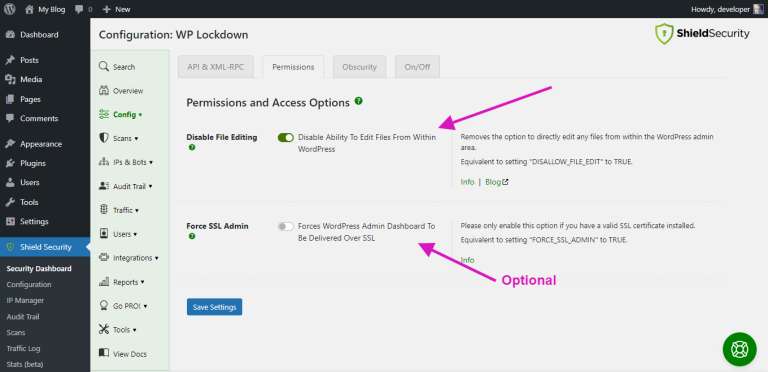Open IP Manager submenu item
Image resolution: width=768 pixels, height=372 pixels.
coord(25,301)
